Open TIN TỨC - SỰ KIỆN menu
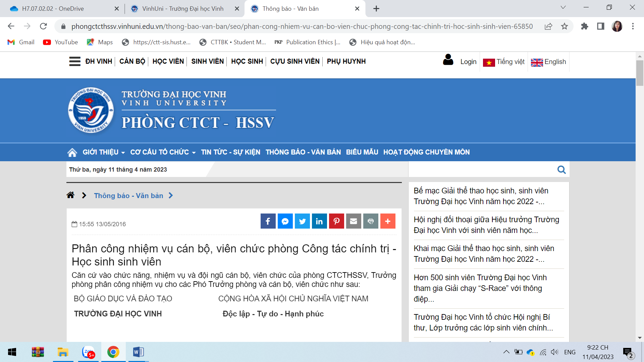This screenshot has width=644, height=362. coord(231,152)
